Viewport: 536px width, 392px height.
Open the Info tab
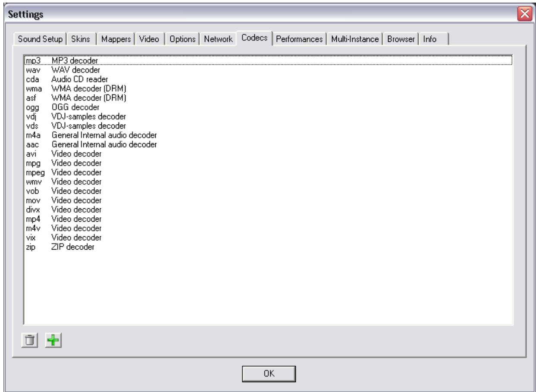(434, 39)
